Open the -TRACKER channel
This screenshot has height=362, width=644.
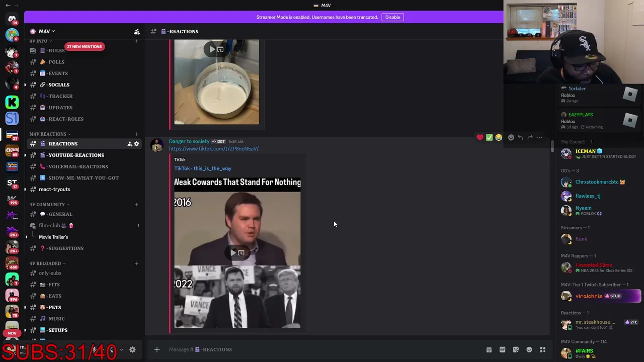coord(84,96)
